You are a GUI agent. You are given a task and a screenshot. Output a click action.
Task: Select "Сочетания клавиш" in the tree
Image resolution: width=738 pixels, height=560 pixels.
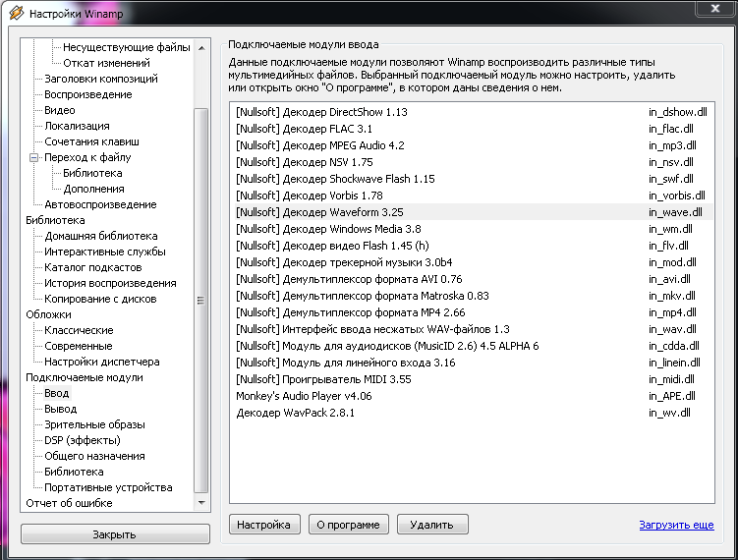coord(91,141)
